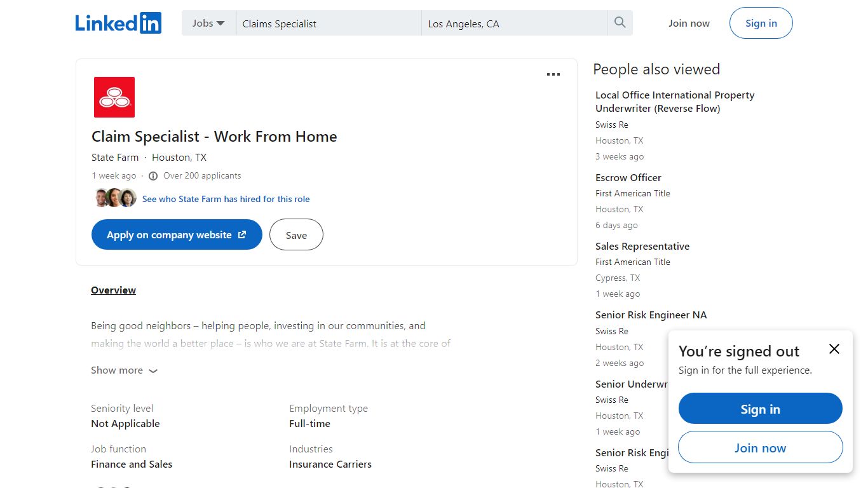Open the LinkedIn logo home link
Screen dimensions: 868x488
pos(118,23)
